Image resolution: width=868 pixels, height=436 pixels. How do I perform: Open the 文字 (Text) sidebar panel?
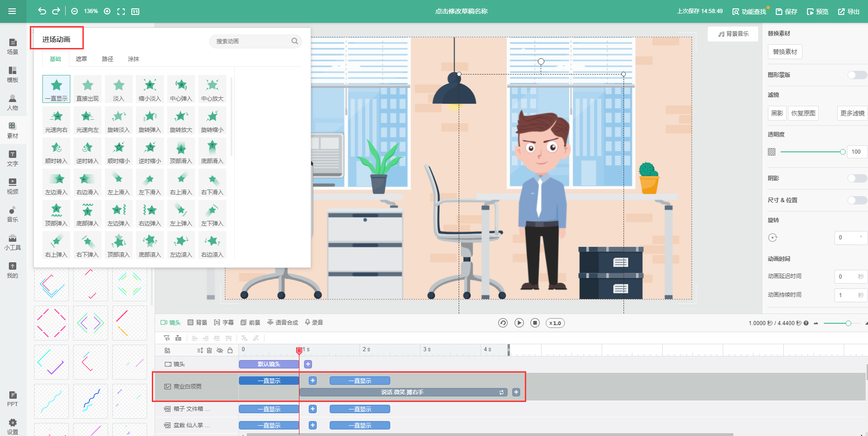pos(13,158)
